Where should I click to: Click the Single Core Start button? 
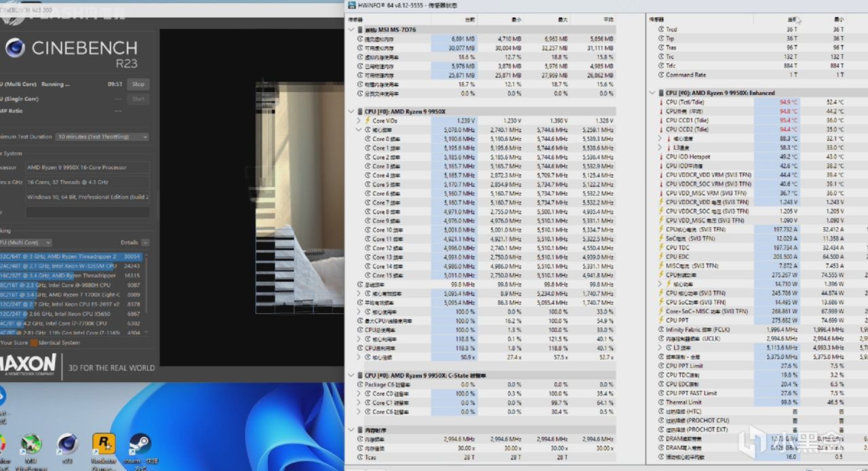pyautogui.click(x=138, y=99)
